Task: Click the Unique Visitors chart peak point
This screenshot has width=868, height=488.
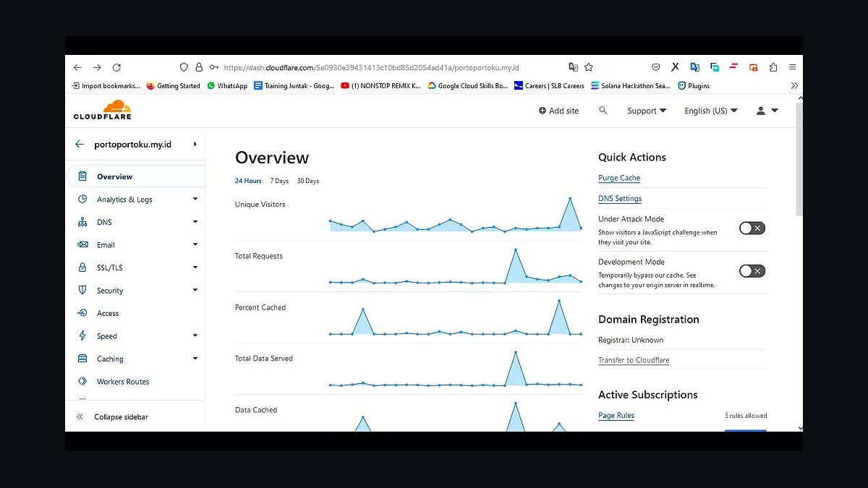Action: [x=570, y=198]
